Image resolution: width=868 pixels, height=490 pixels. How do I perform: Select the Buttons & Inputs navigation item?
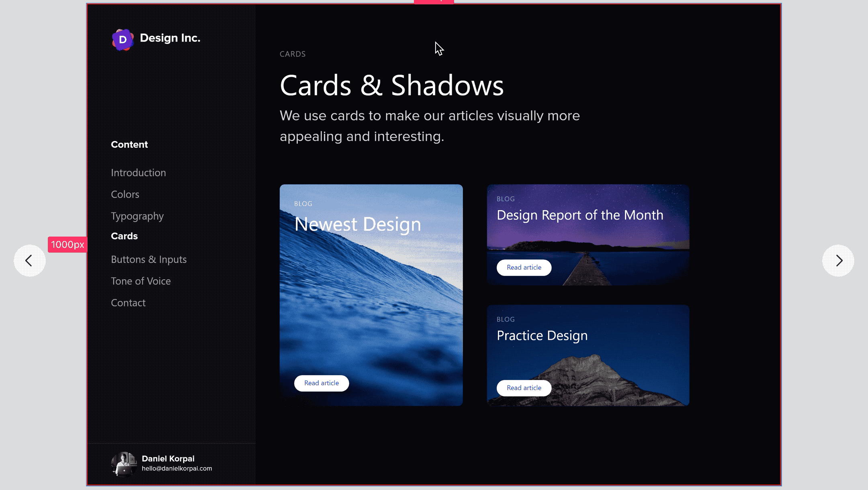click(x=148, y=259)
